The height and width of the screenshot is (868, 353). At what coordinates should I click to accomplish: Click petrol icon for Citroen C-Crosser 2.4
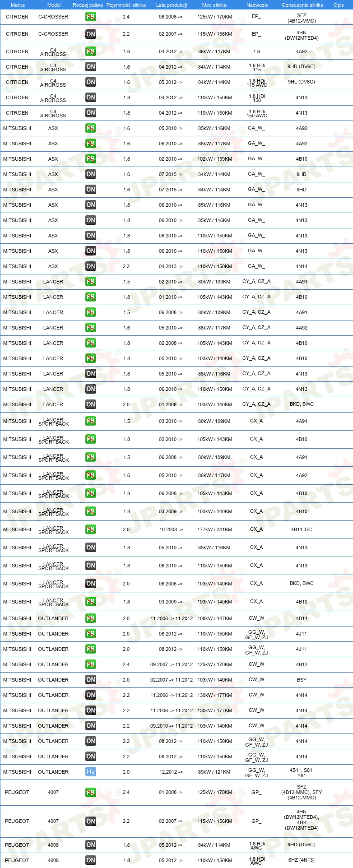pos(90,17)
